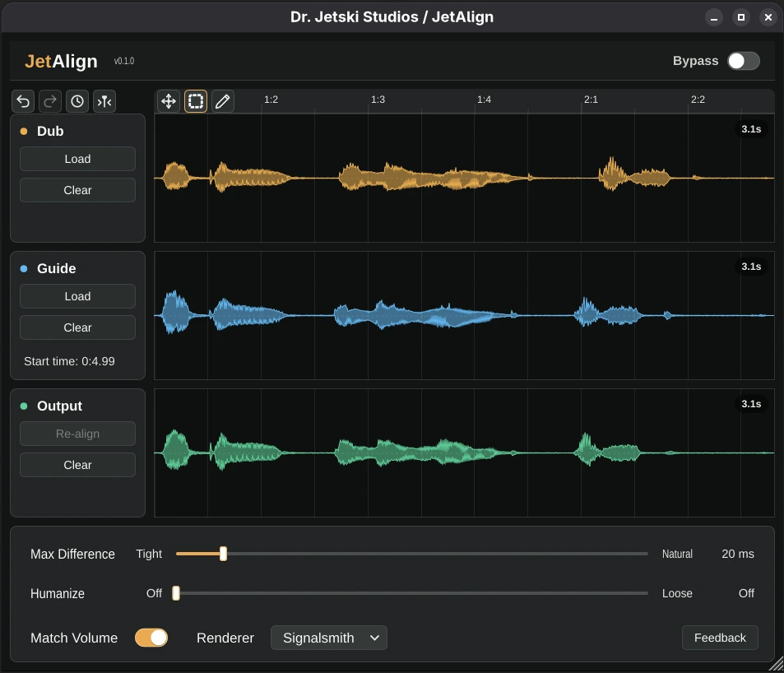Click the Dub track 3.1s duration badge
Viewport: 784px width, 673px height.
(751, 129)
